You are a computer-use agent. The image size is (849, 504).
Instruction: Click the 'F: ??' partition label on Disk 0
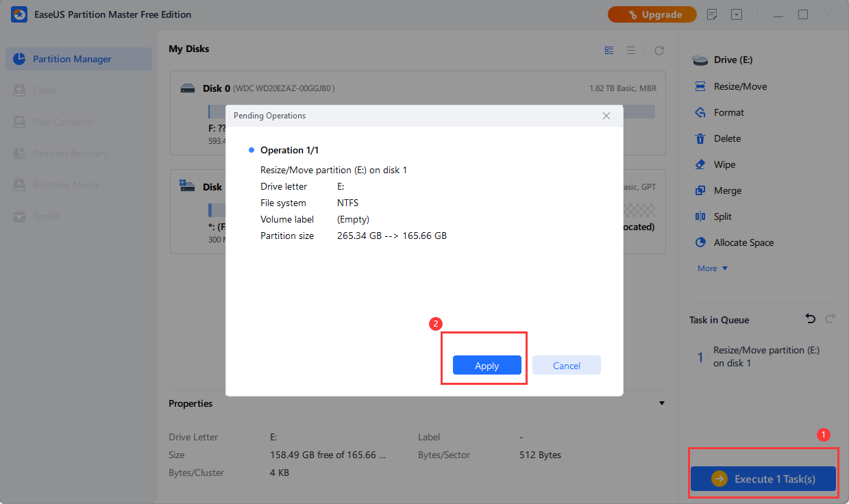tap(217, 128)
